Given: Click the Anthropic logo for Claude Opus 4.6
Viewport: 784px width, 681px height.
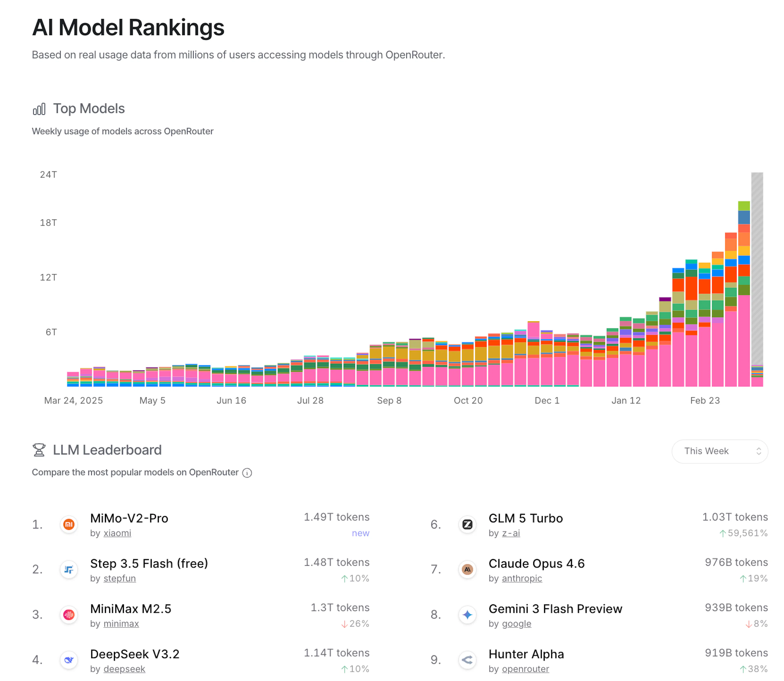Looking at the screenshot, I should point(467,570).
